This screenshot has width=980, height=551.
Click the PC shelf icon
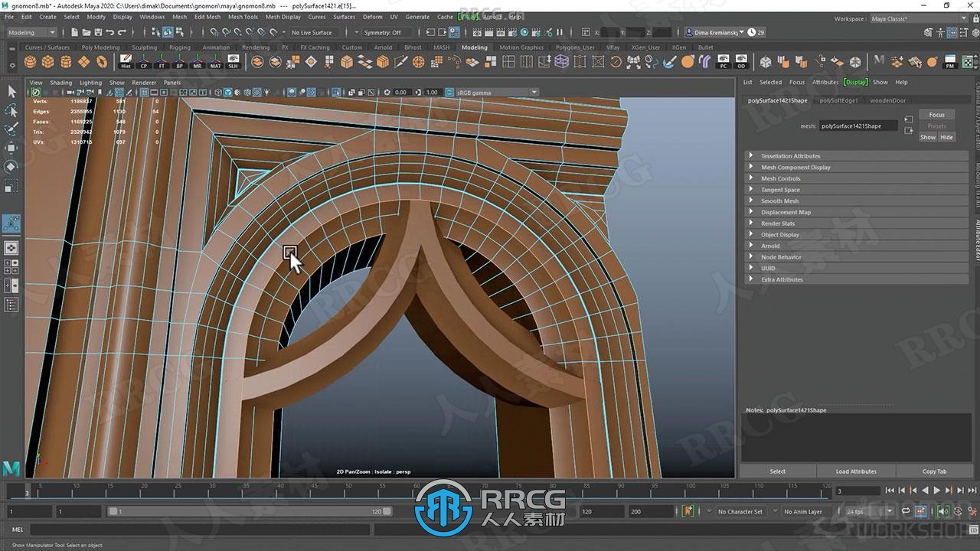(724, 62)
